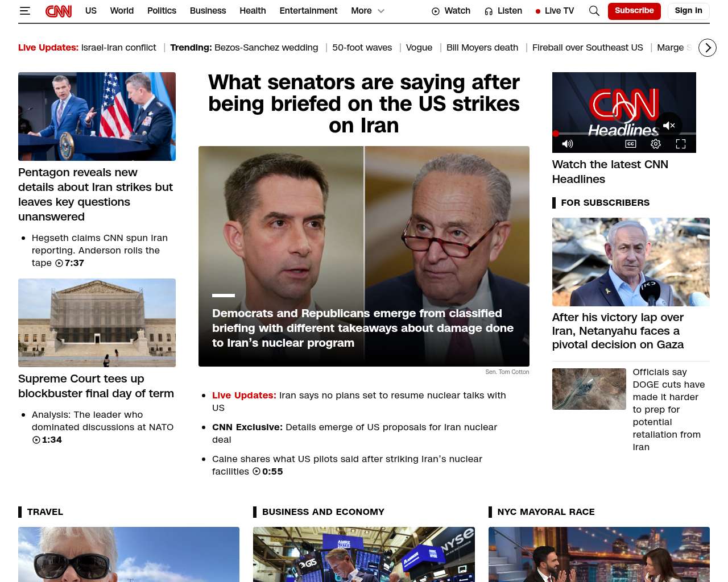Expand the More dropdown in navigation
728x582 pixels.
click(x=368, y=11)
